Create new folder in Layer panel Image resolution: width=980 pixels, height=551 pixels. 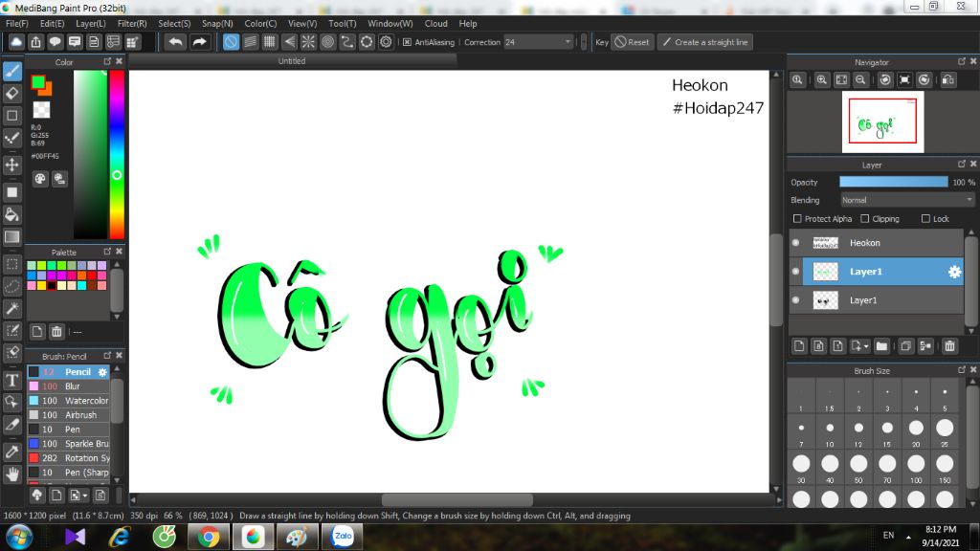[881, 346]
